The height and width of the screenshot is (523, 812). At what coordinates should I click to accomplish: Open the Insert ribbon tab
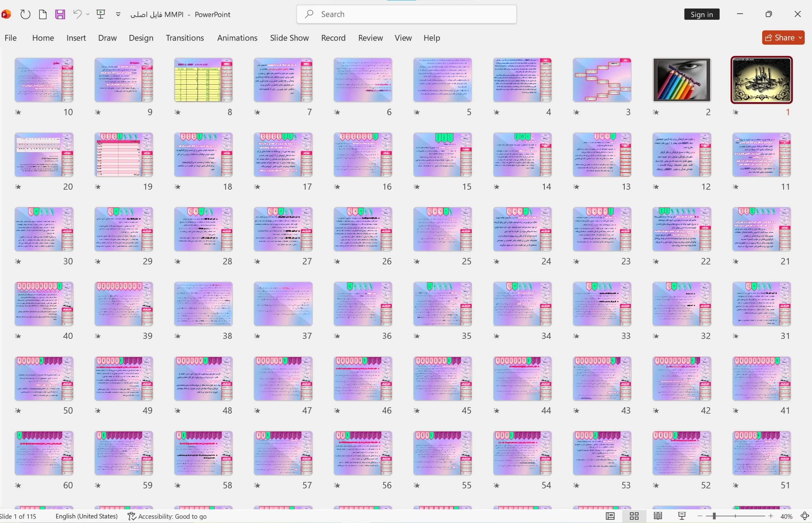(76, 38)
